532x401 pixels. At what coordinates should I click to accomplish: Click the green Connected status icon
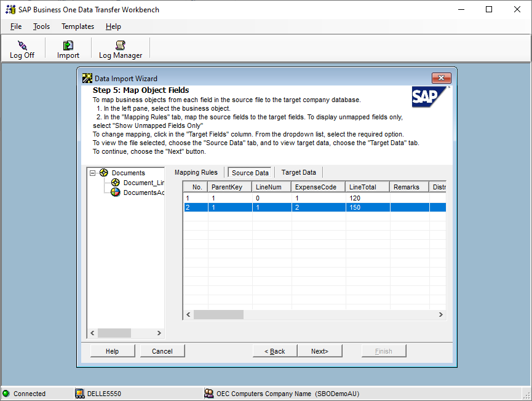click(x=6, y=394)
